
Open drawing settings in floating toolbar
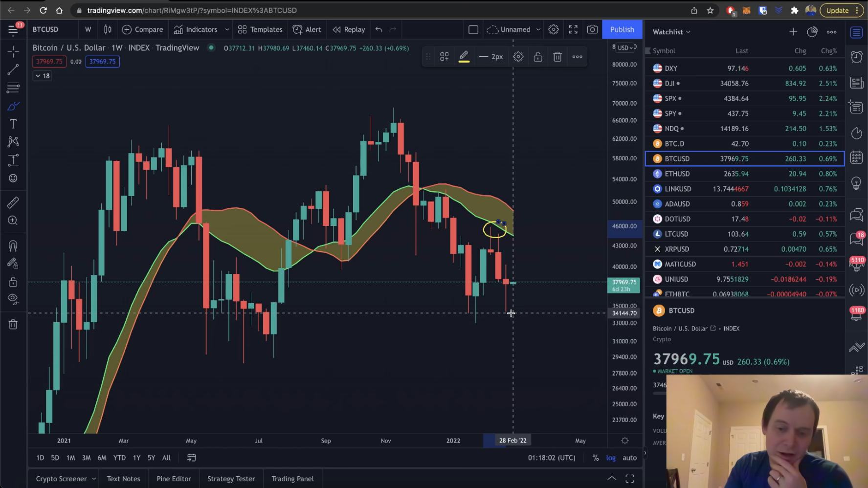point(518,57)
